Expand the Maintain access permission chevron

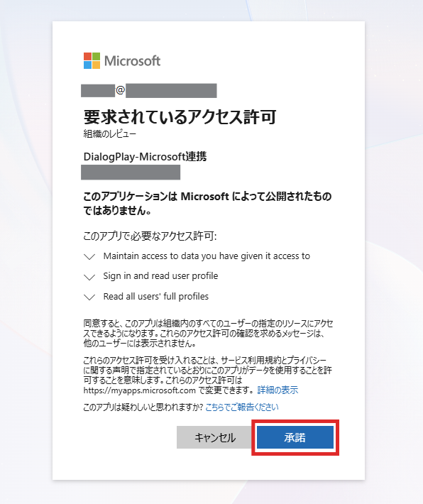pyautogui.click(x=89, y=256)
